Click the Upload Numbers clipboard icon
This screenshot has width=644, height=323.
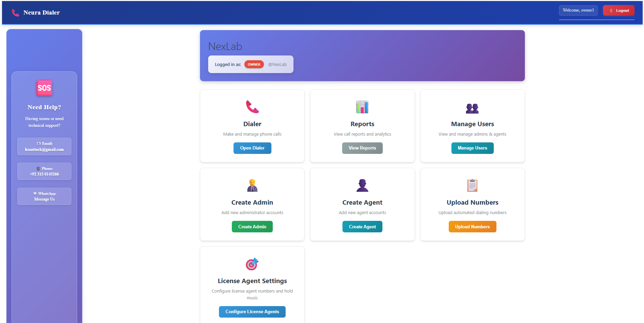(472, 185)
